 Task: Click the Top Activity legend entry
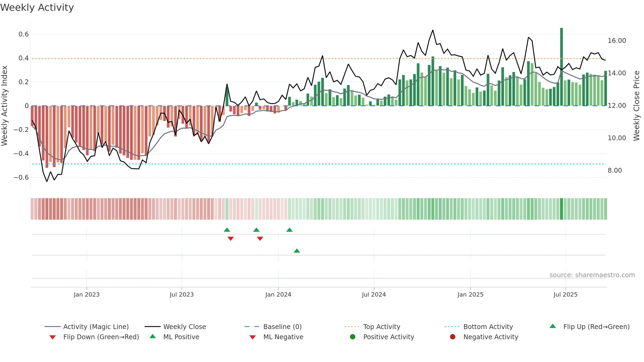pos(372,327)
